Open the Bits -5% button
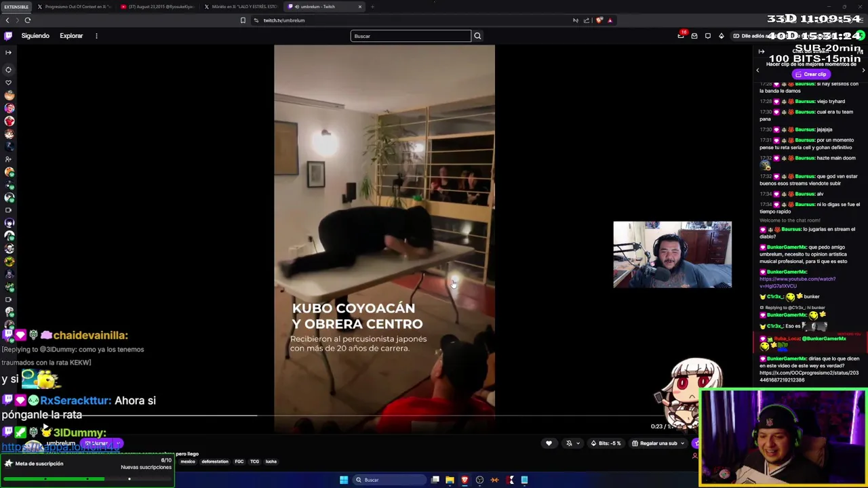The width and height of the screenshot is (868, 488). tap(606, 443)
